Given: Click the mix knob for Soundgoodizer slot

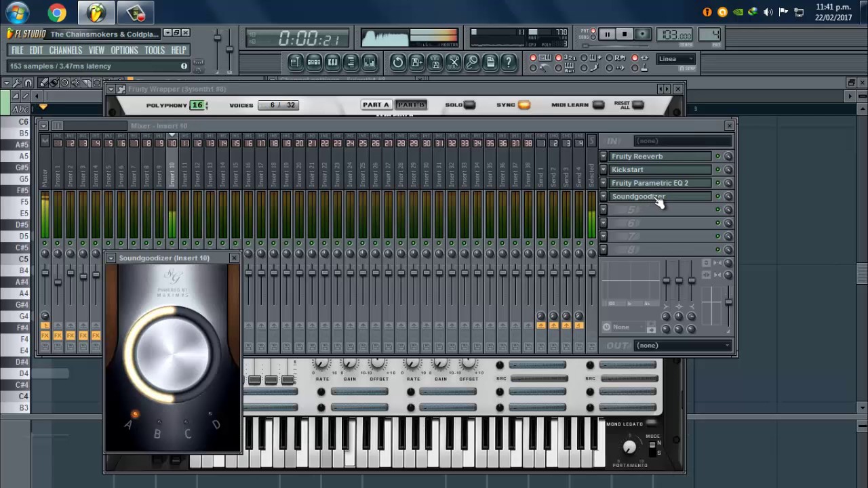Looking at the screenshot, I should point(728,197).
